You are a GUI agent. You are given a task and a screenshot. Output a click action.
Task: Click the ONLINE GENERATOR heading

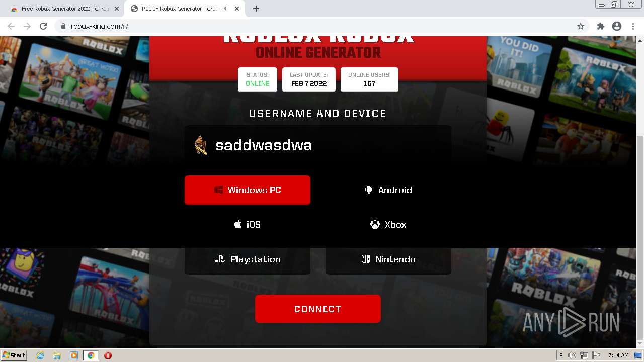[318, 52]
